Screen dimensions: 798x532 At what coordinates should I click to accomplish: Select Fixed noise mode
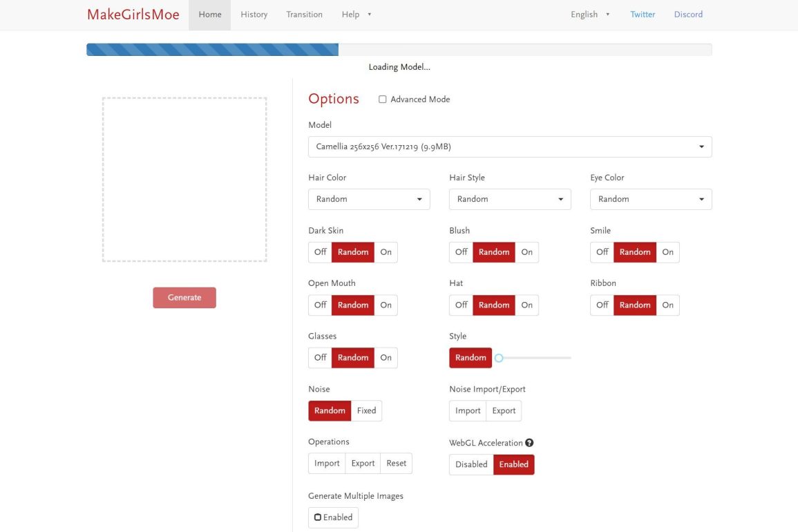pos(366,410)
